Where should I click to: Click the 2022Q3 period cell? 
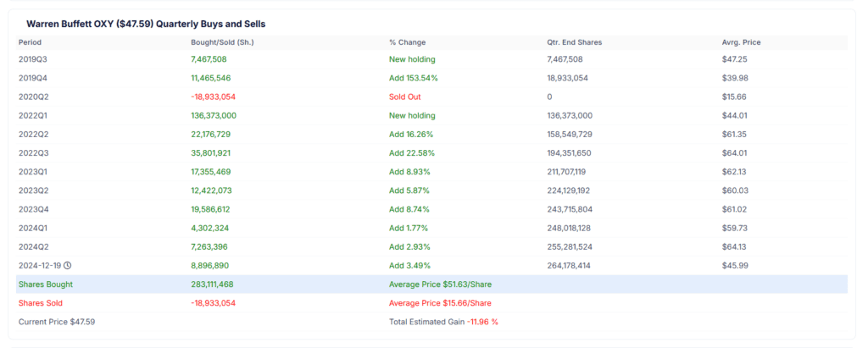[x=34, y=153]
